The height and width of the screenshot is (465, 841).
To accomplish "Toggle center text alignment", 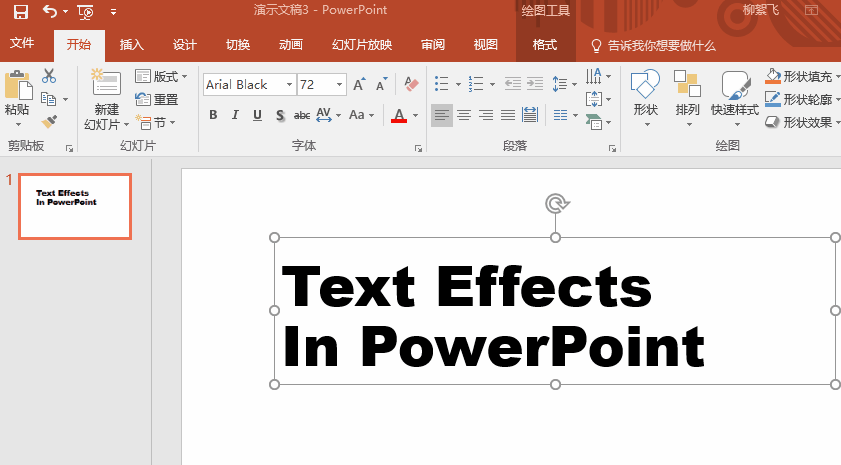I will pyautogui.click(x=464, y=115).
